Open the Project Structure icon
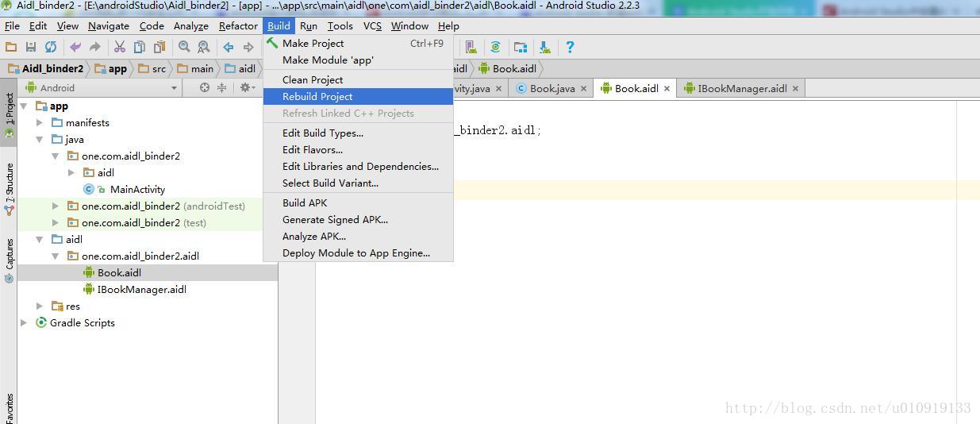 (x=521, y=47)
